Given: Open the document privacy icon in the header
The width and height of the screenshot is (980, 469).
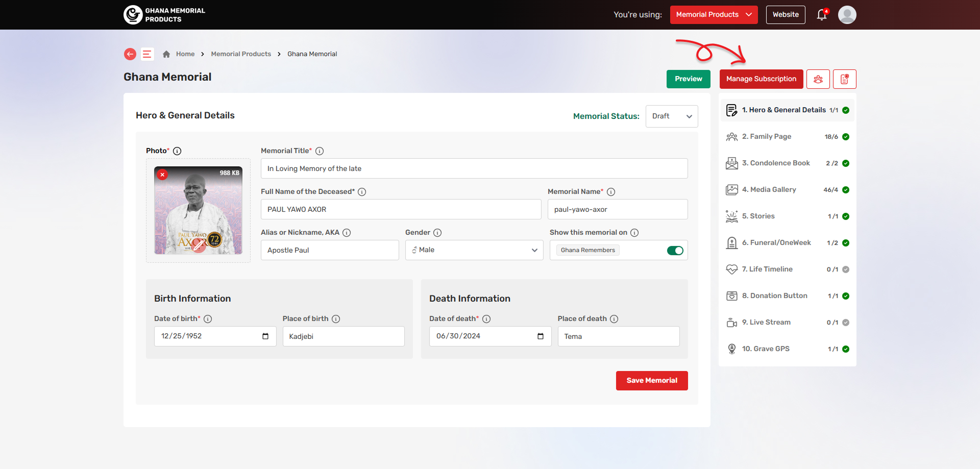Looking at the screenshot, I should pos(845,79).
